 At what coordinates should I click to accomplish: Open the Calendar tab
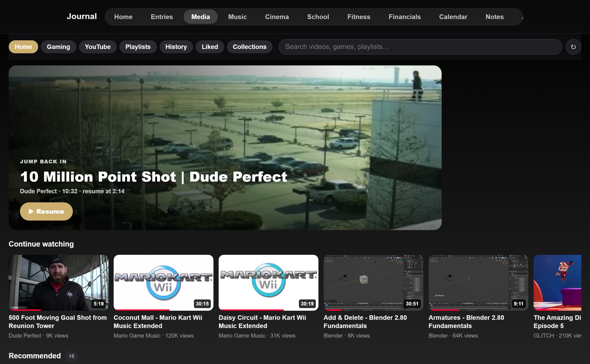click(x=453, y=17)
